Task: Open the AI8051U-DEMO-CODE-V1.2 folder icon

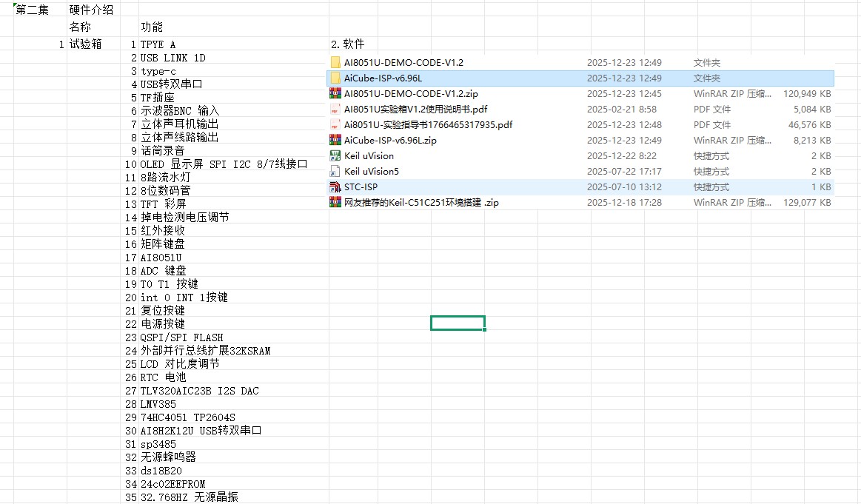Action: point(335,62)
